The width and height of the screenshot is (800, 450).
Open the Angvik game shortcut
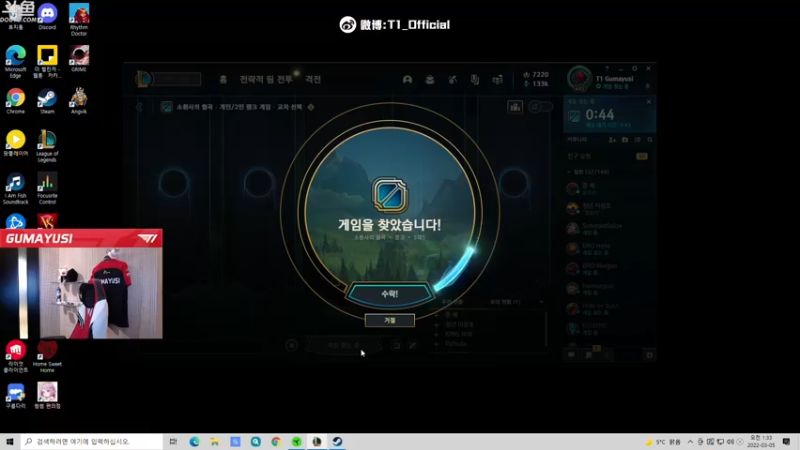click(79, 101)
